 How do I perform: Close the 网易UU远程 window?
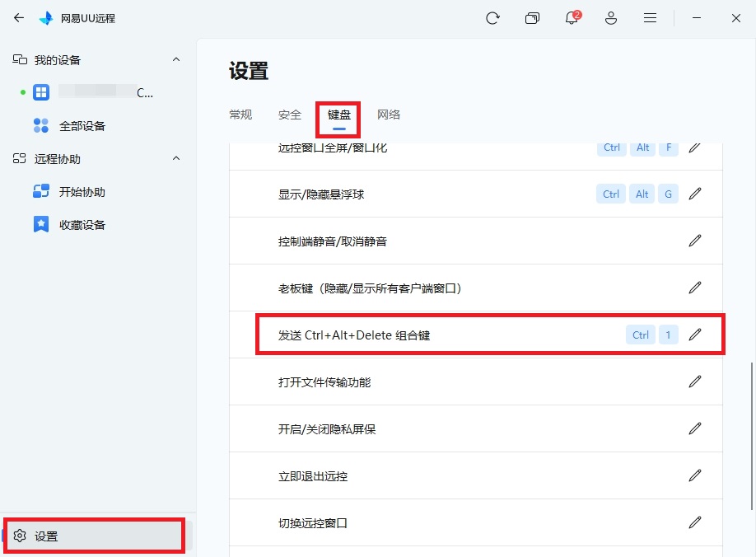(735, 18)
